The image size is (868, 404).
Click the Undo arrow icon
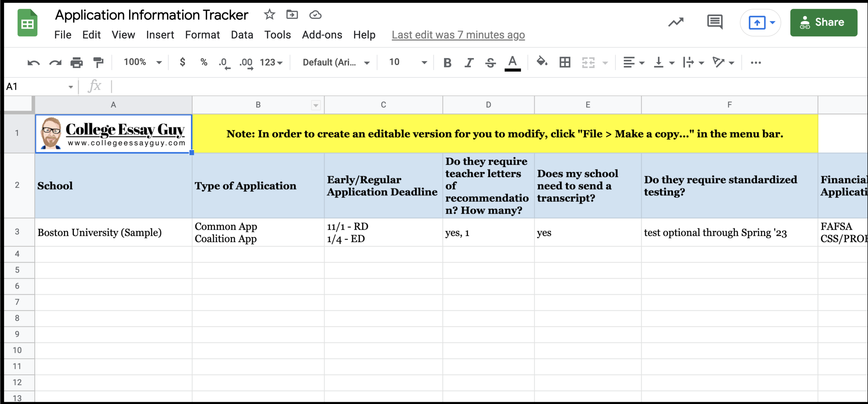[33, 63]
